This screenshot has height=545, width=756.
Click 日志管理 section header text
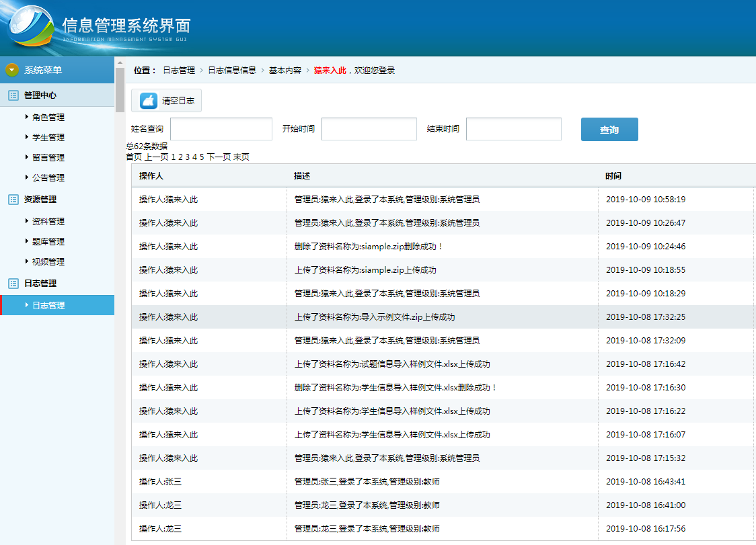(x=40, y=284)
